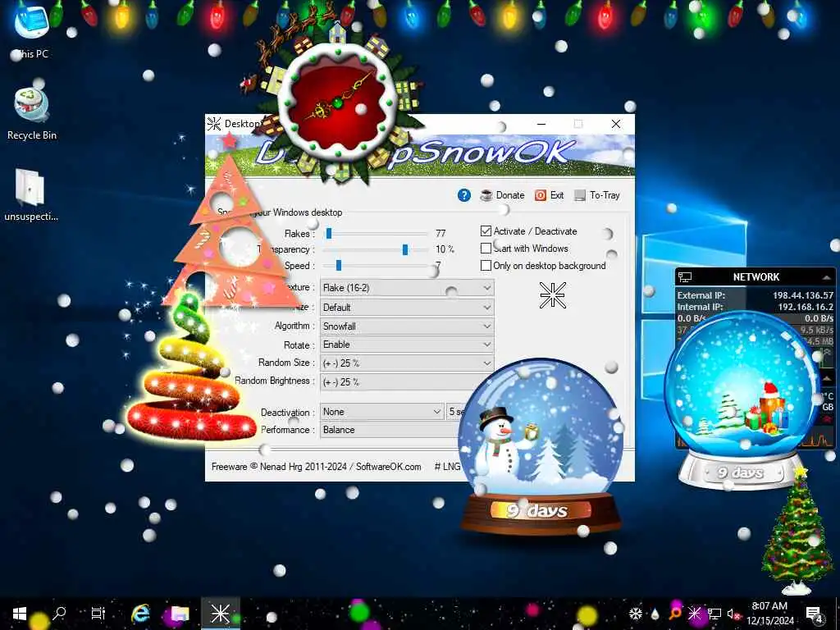Click the Transparency value 10 %
Image resolution: width=840 pixels, height=630 pixels.
point(445,249)
